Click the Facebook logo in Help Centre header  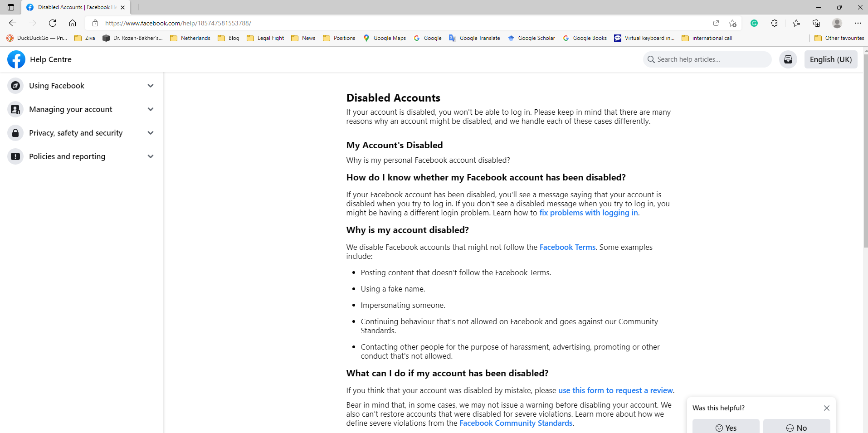(x=16, y=59)
